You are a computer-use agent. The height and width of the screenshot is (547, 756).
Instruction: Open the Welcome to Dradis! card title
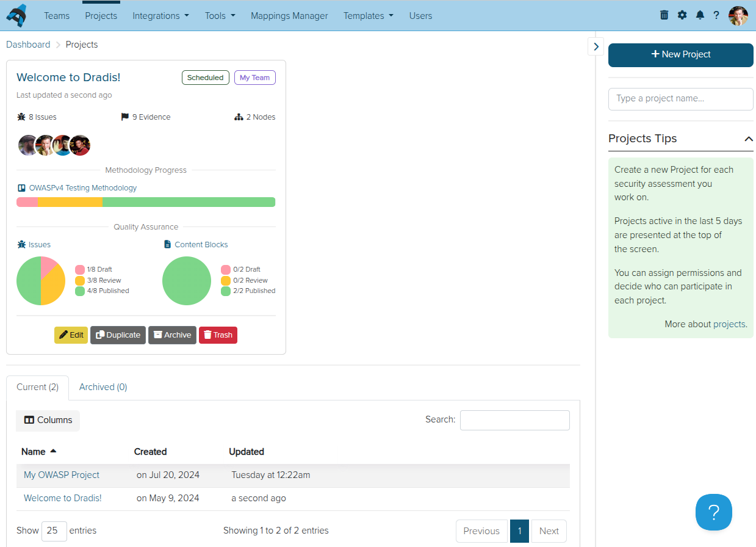[x=68, y=78]
